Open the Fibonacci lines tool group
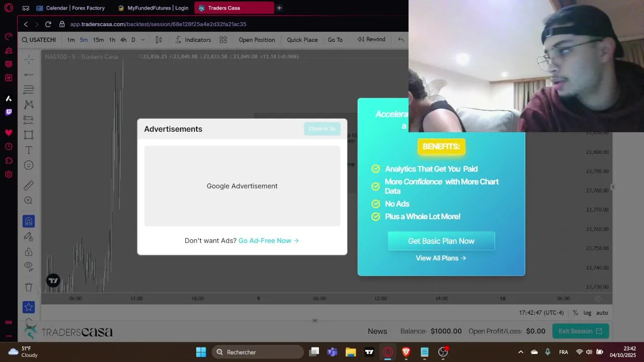Viewport: 644px width, 362px height. (x=29, y=89)
